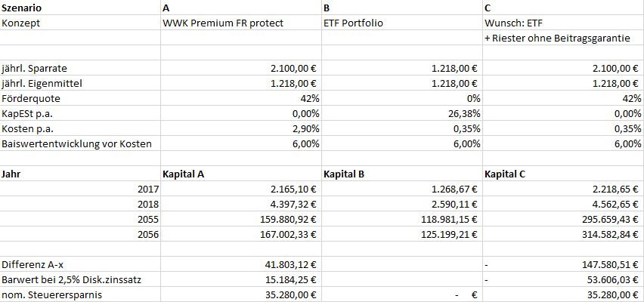Select the Jahr column header

(x=13, y=174)
